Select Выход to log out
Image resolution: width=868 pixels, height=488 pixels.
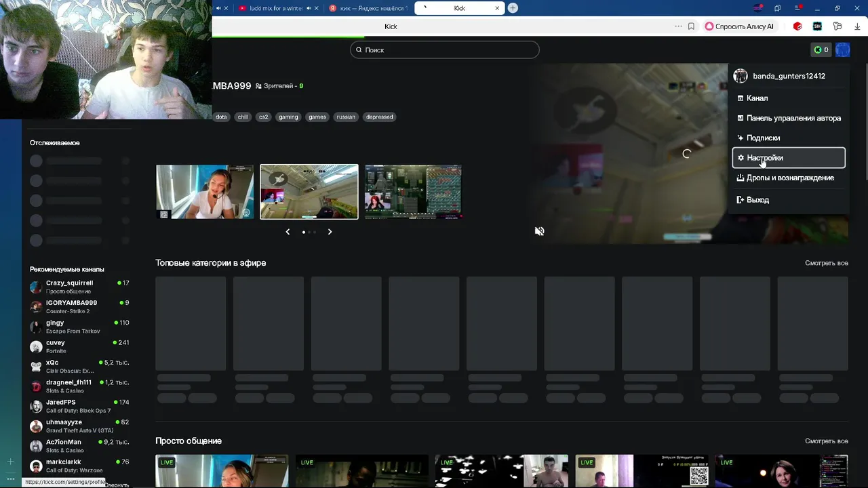pyautogui.click(x=789, y=200)
